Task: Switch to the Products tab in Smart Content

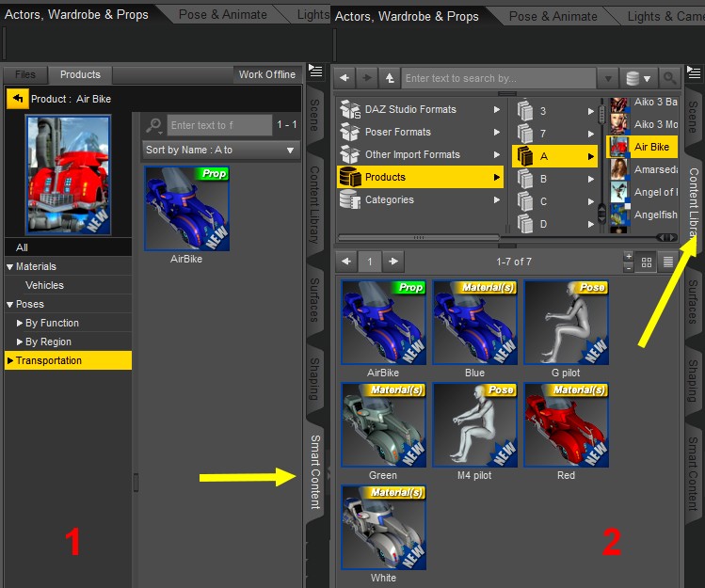Action: coord(80,74)
